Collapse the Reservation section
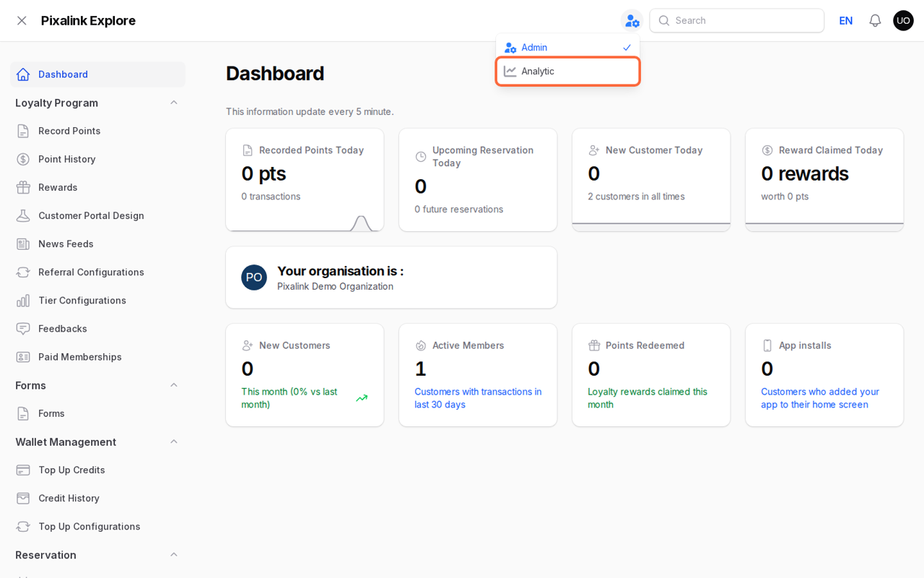 [x=173, y=555]
